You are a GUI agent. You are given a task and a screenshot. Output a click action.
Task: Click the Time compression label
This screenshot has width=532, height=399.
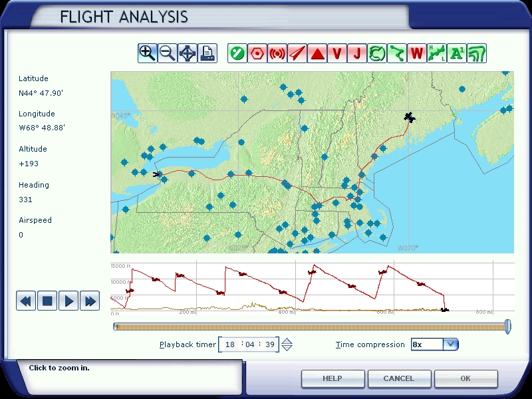(x=370, y=344)
